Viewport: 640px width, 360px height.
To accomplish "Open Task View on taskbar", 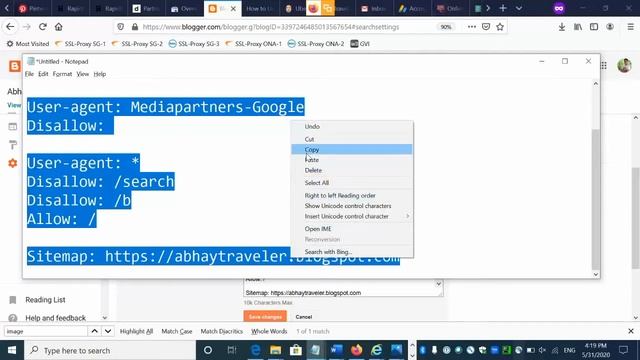I will tap(232, 350).
